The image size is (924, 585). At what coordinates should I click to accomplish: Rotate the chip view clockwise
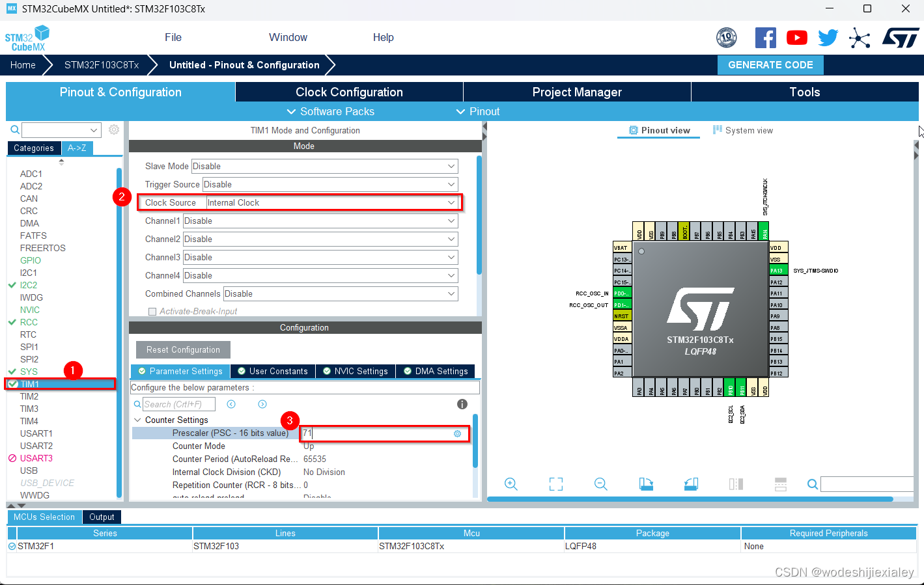(646, 484)
